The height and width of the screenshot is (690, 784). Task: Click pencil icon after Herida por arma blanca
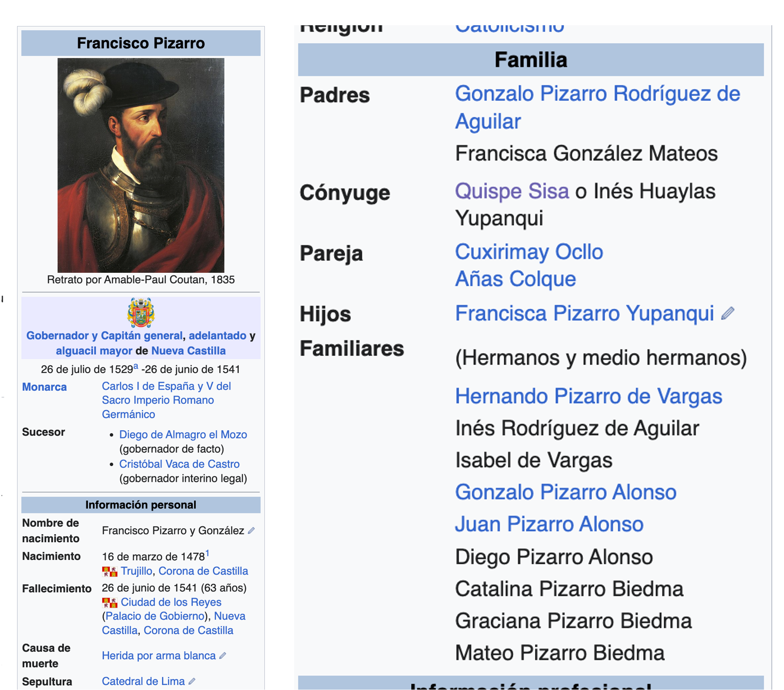pos(223,656)
